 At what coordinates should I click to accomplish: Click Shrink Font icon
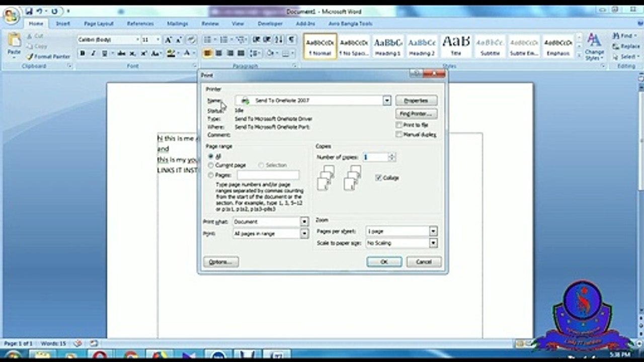coord(179,40)
